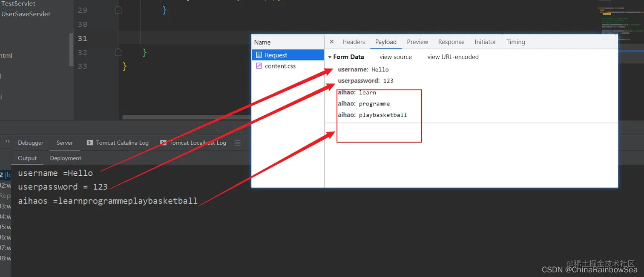The width and height of the screenshot is (644, 277).
Task: Switch to the Response tab
Action: coord(451,42)
